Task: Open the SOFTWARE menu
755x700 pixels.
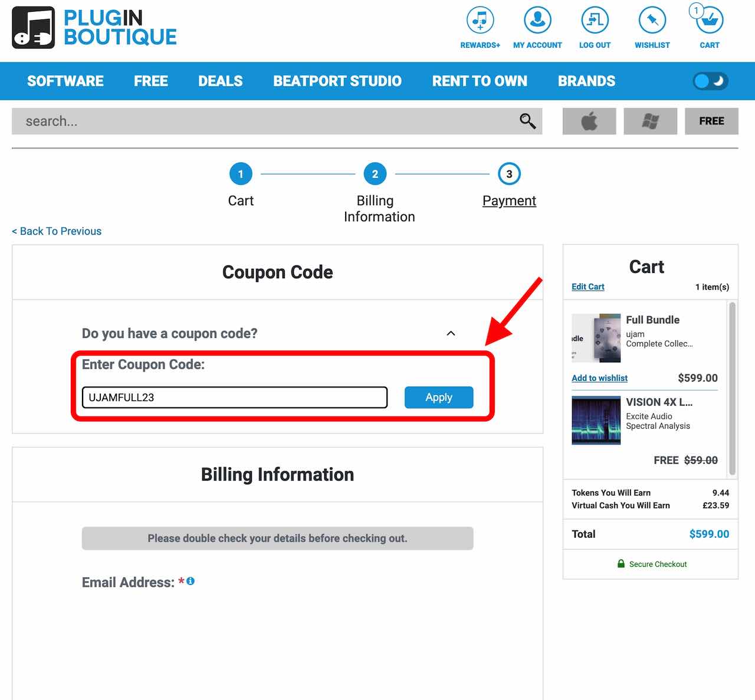Action: (65, 81)
